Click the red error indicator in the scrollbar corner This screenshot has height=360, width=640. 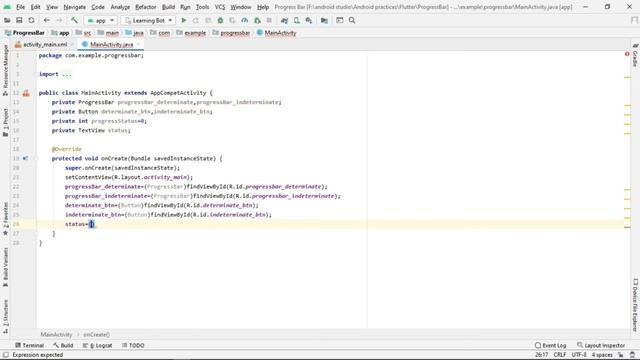627,54
